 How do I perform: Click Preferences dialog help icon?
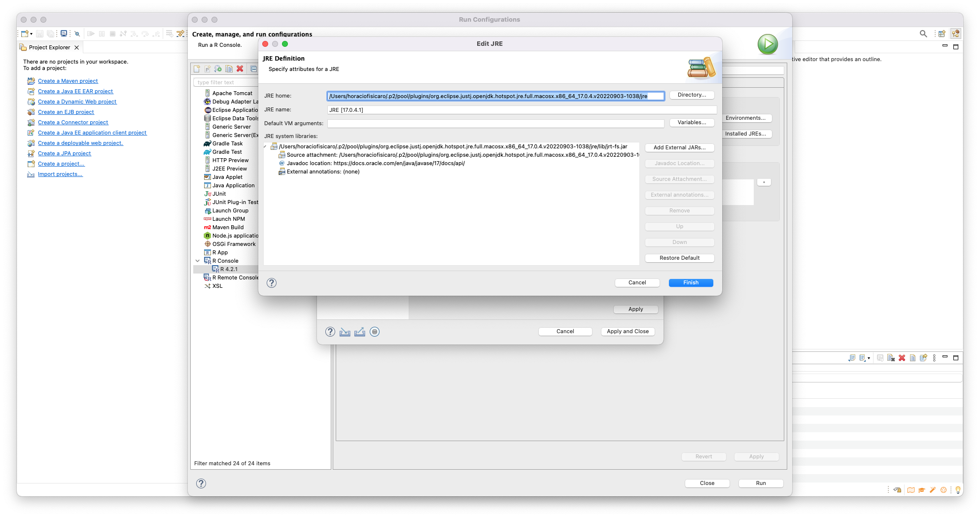330,332
